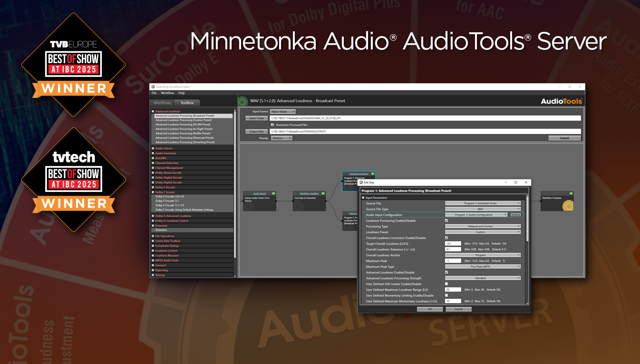Image resolution: width=640 pixels, height=364 pixels.
Task: Click the Output Path button
Action: tap(257, 131)
